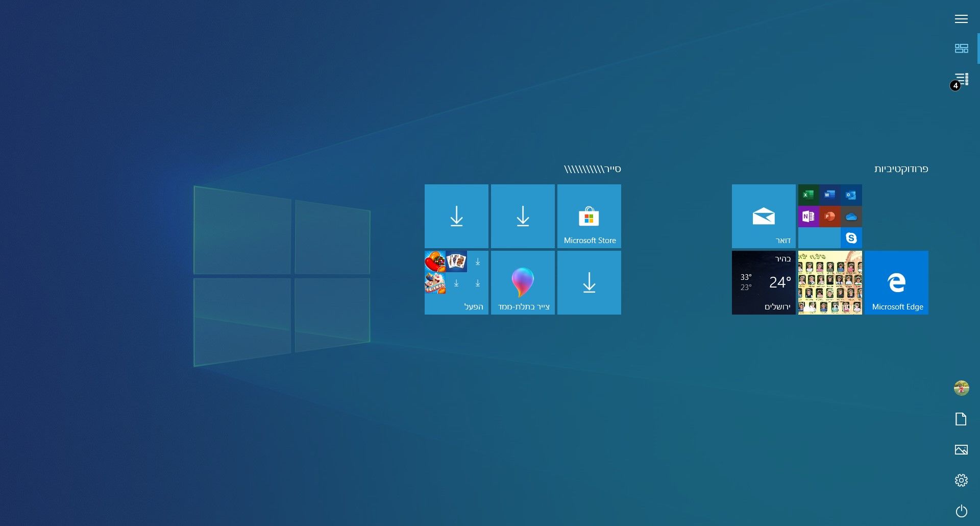Click the download tile below Microsoft Store

[589, 282]
